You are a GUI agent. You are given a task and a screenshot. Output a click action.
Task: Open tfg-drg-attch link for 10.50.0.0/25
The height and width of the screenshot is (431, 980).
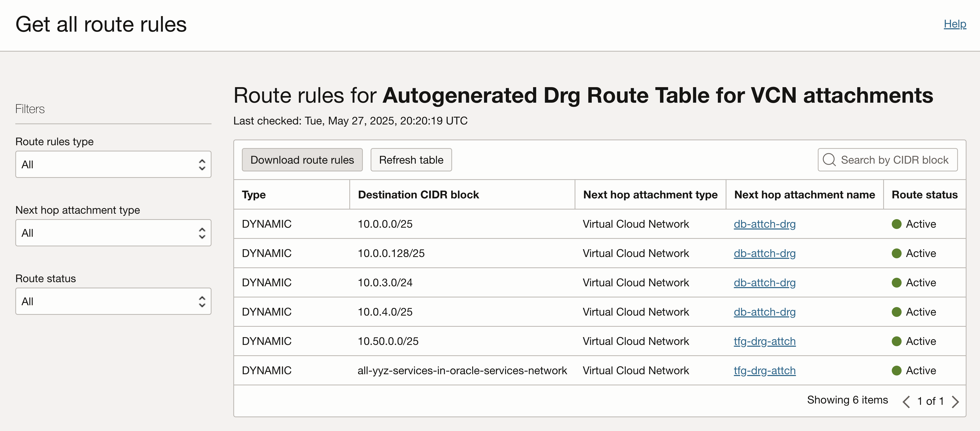pyautogui.click(x=765, y=341)
